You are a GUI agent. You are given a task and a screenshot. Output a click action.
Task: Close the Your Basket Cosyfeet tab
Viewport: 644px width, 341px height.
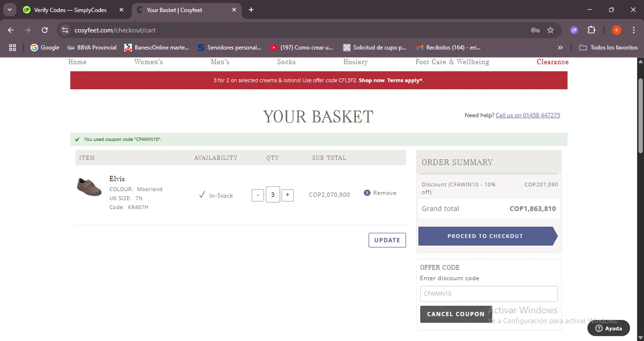(234, 10)
